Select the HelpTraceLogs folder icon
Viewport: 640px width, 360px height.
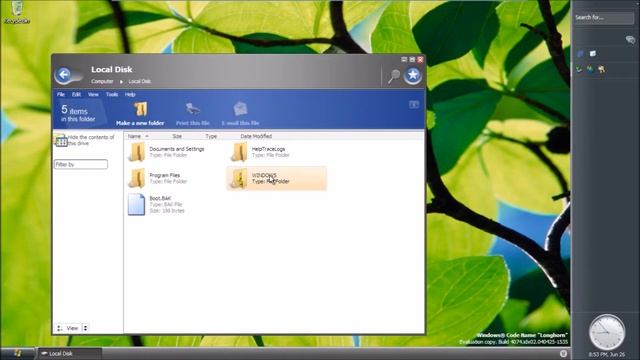(239, 152)
